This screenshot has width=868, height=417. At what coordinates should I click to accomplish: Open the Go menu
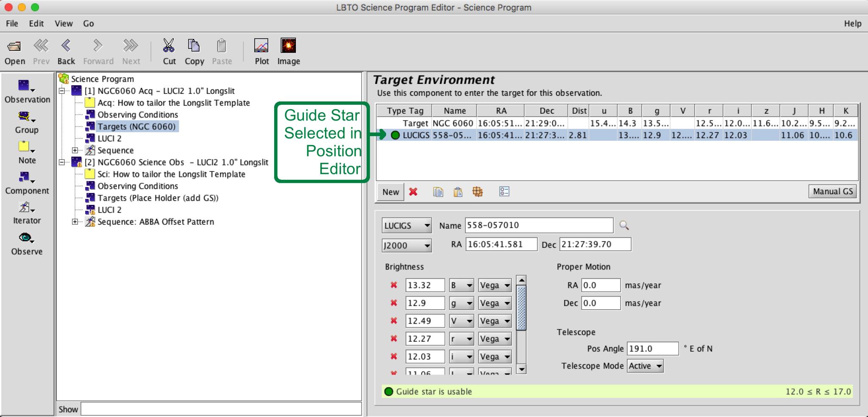point(88,23)
